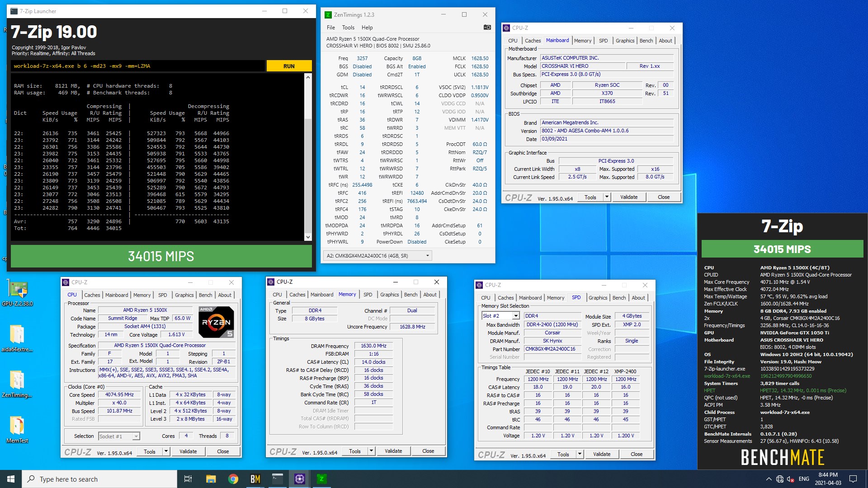Click the 1630.0 MHz DRAM Frequency value in CPU-Z
868x488 pixels.
374,346
